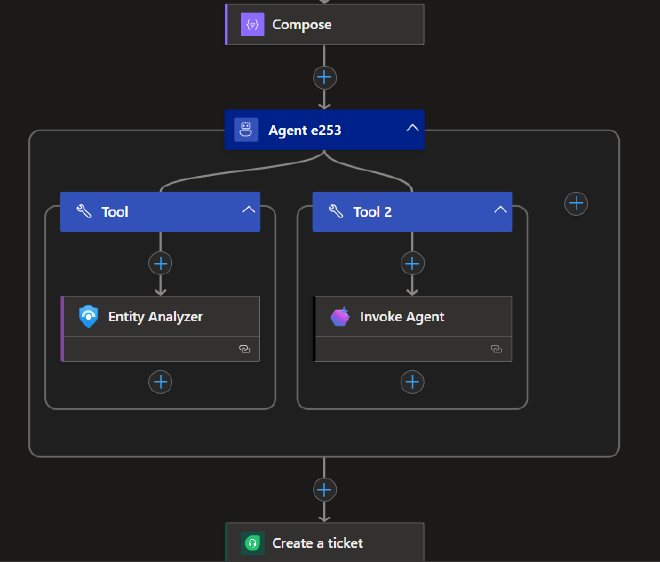Image resolution: width=660 pixels, height=562 pixels.
Task: Click the Entity Analyzer shield icon
Action: point(89,317)
